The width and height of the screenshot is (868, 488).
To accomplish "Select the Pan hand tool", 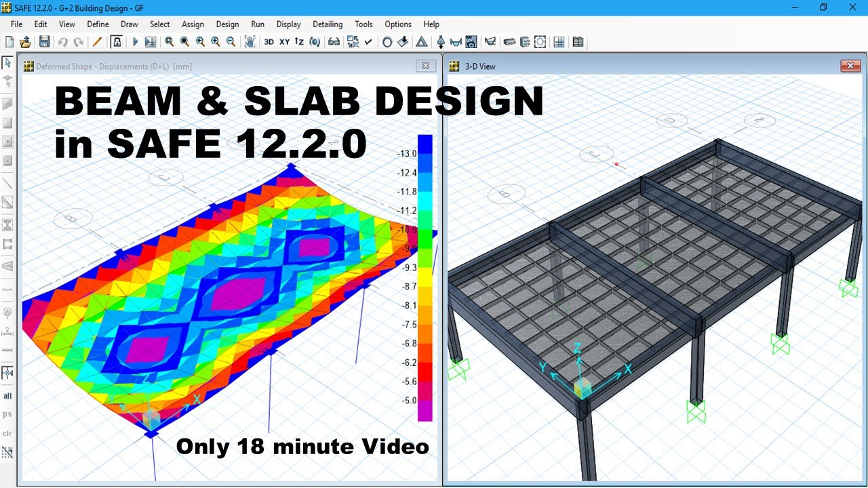I will click(250, 42).
